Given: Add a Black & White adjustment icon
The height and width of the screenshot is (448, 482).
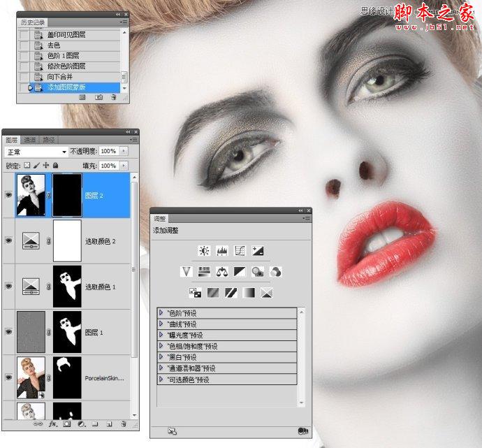Looking at the screenshot, I should click(240, 271).
